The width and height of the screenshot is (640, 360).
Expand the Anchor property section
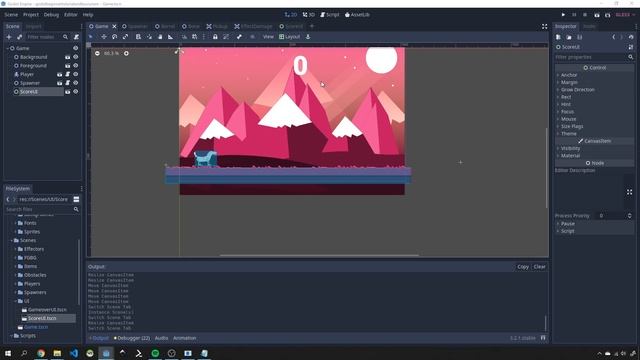pyautogui.click(x=594, y=75)
